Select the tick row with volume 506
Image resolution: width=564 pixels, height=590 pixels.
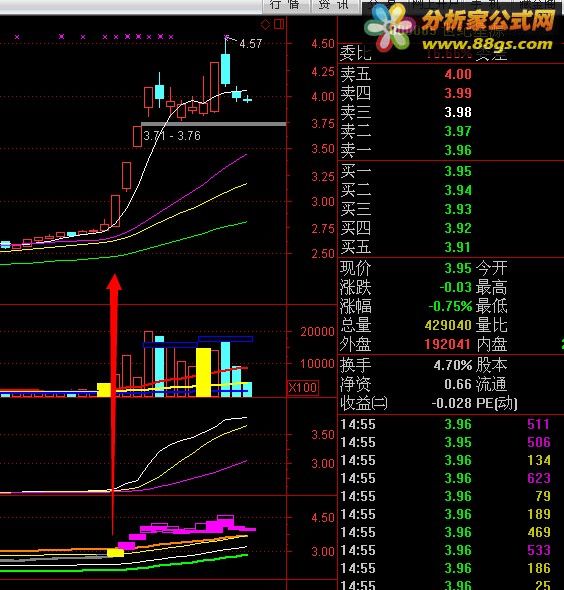tap(451, 442)
